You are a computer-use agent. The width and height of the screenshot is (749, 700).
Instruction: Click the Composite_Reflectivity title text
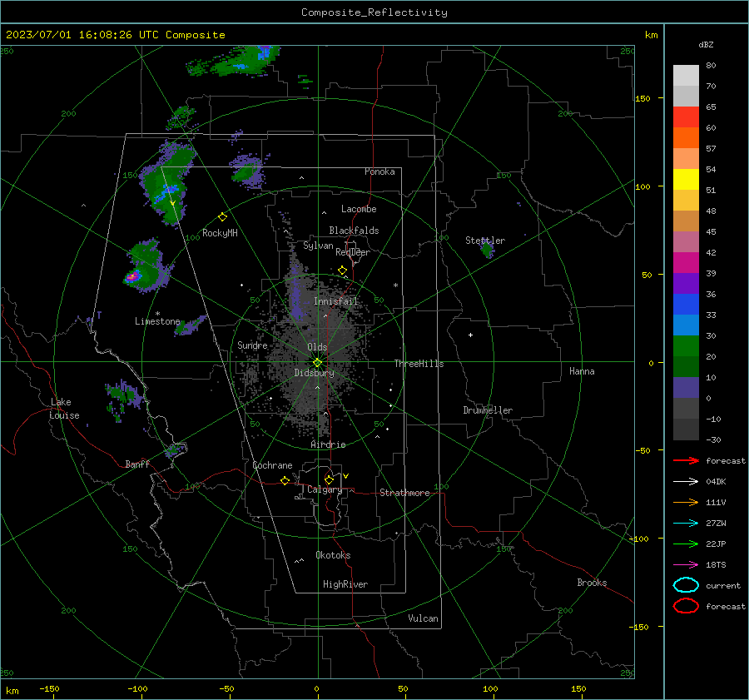click(x=374, y=12)
